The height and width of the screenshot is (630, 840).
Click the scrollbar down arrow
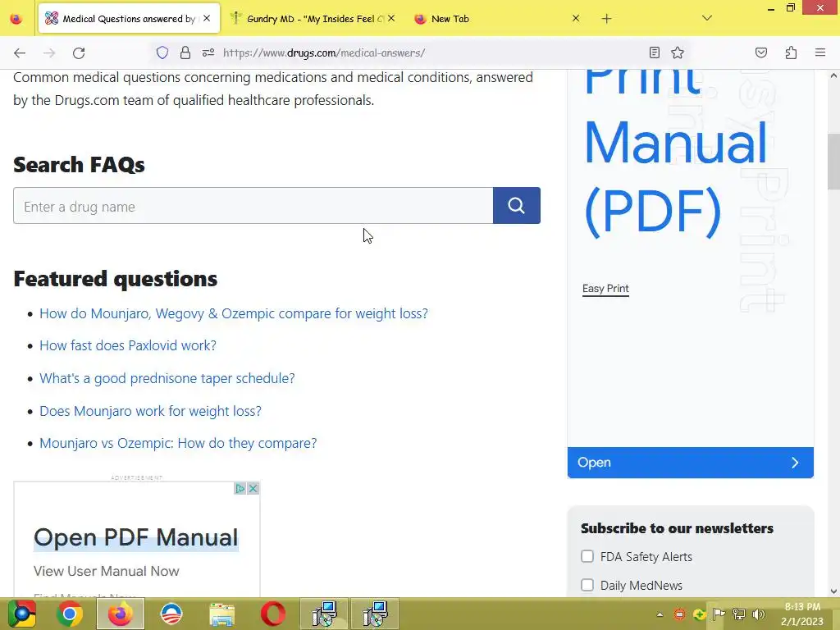click(833, 591)
